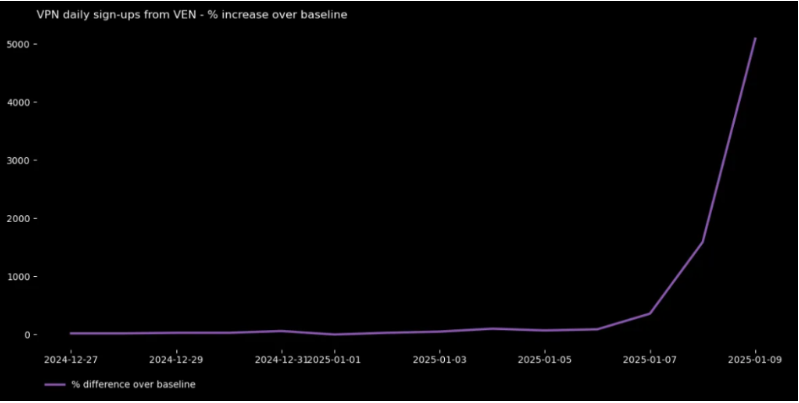799x403 pixels.
Task: Click the '2025-01-09' x-axis date
Action: (x=756, y=360)
